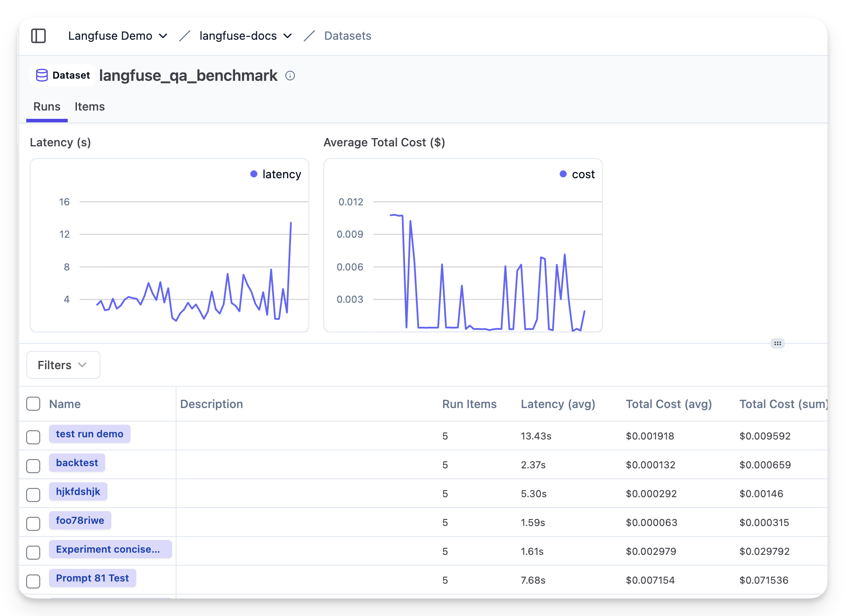This screenshot has height=616, width=845.
Task: Click the database icon beside Dataset label
Action: point(42,76)
